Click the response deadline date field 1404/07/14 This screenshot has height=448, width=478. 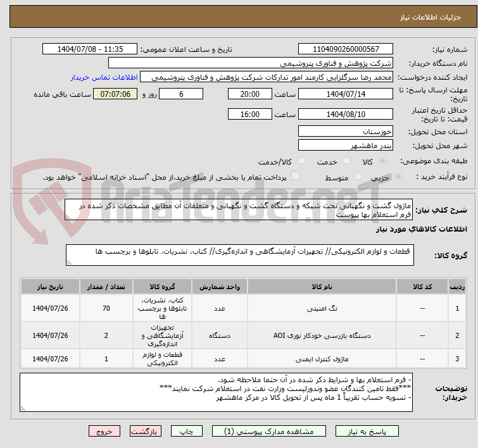coord(345,94)
